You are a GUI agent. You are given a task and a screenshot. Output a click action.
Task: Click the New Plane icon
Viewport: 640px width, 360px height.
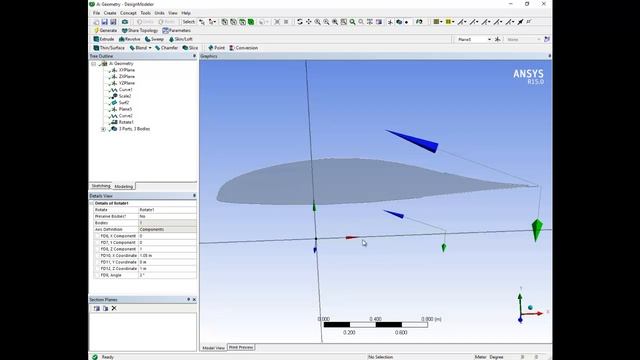(498, 39)
